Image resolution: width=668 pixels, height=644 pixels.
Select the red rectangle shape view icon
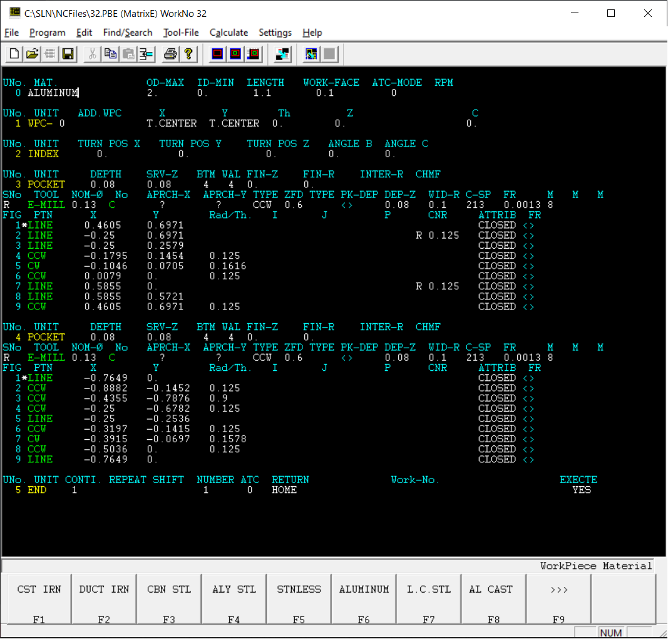pos(217,54)
